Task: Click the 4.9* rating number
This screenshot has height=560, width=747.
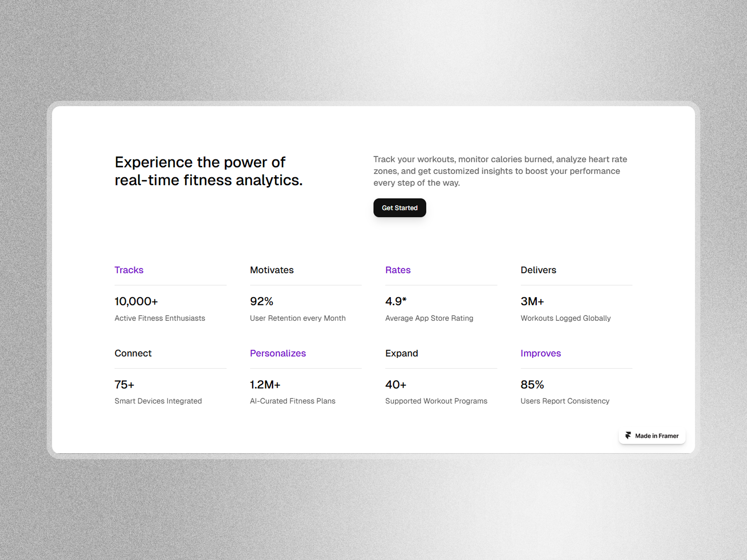Action: pyautogui.click(x=396, y=301)
